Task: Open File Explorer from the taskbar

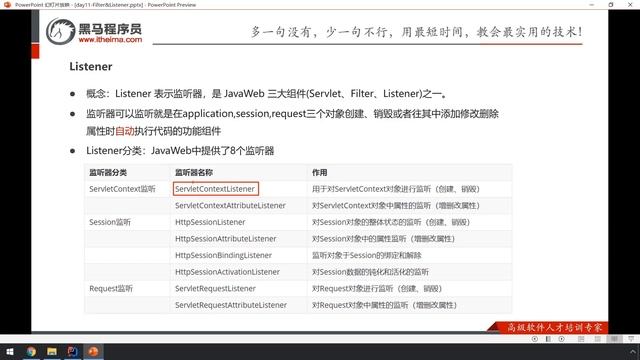Action: [x=52, y=351]
